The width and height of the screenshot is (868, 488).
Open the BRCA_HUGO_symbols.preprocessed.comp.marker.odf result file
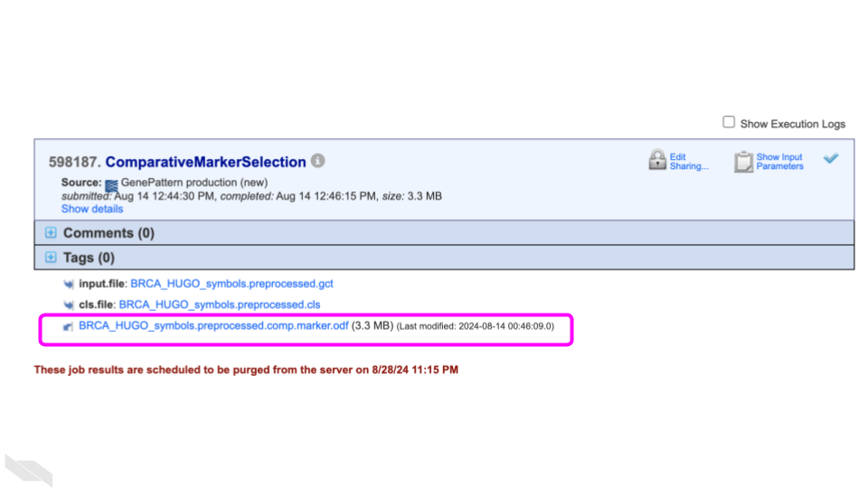coord(213,325)
